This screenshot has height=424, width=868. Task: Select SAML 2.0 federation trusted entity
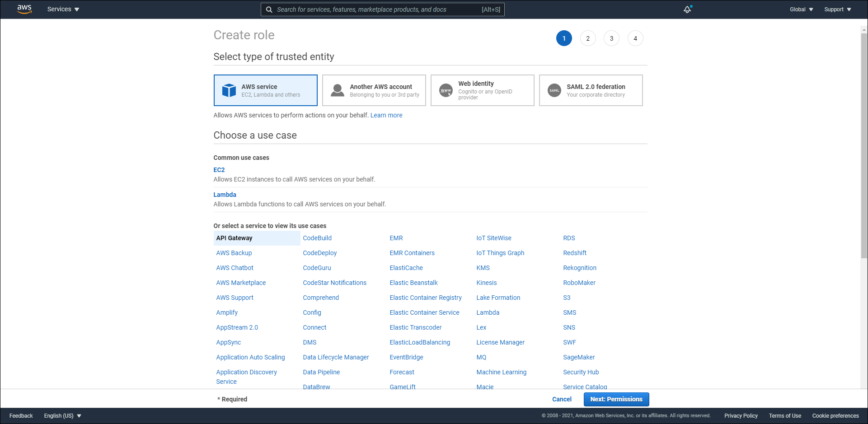tap(591, 90)
